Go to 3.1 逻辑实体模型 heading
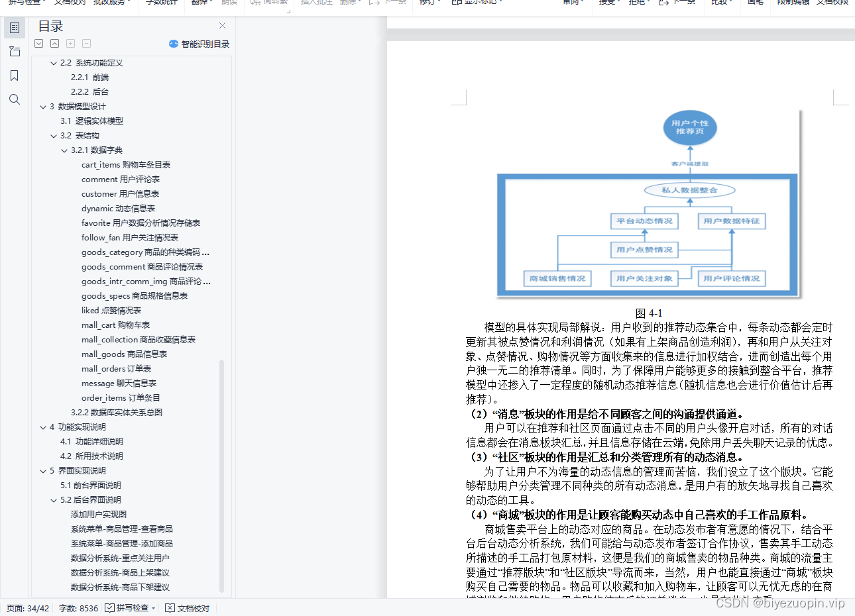The width and height of the screenshot is (855, 616). click(91, 121)
